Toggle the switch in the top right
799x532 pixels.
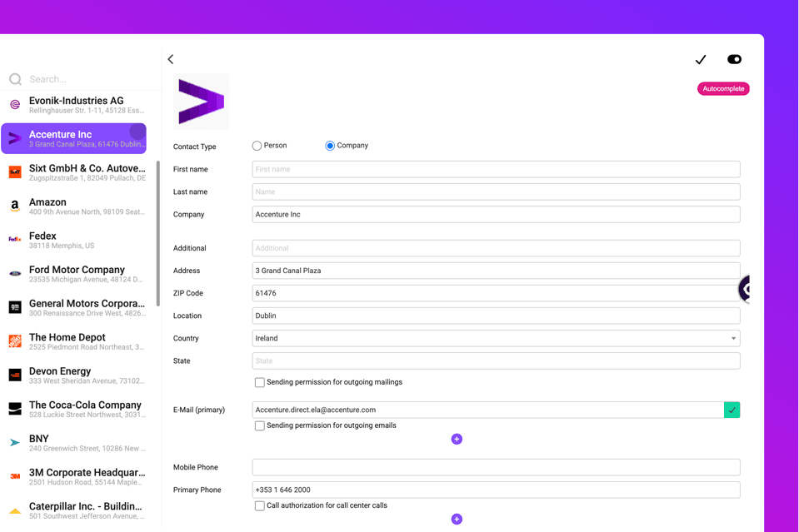734,60
